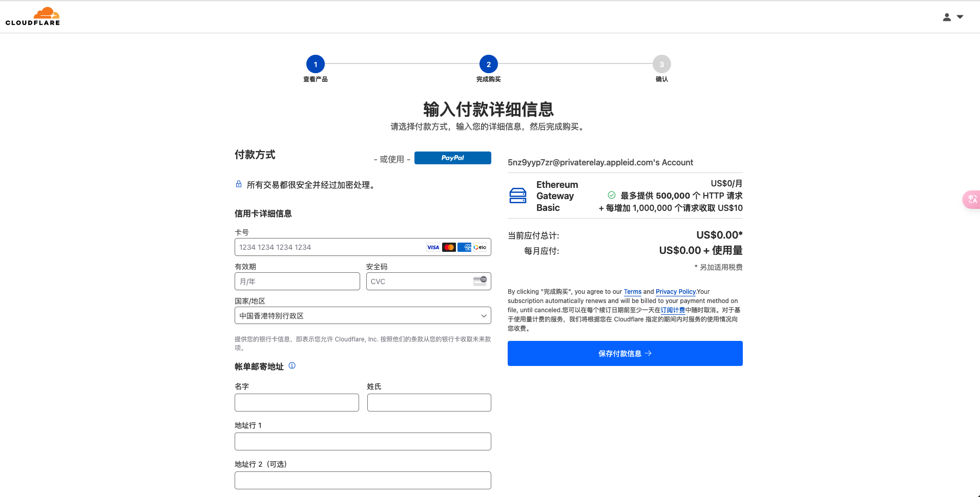Open the Terms link

tap(632, 292)
